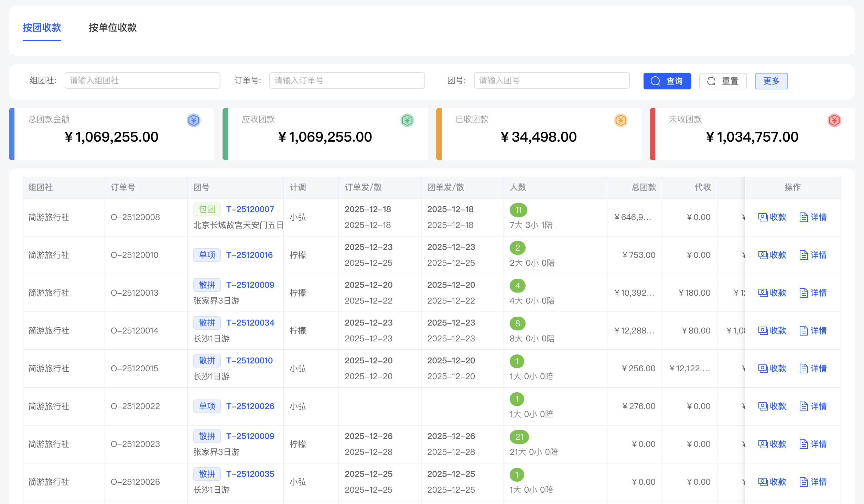
Task: Select the 按团收款 tab
Action: pyautogui.click(x=42, y=28)
